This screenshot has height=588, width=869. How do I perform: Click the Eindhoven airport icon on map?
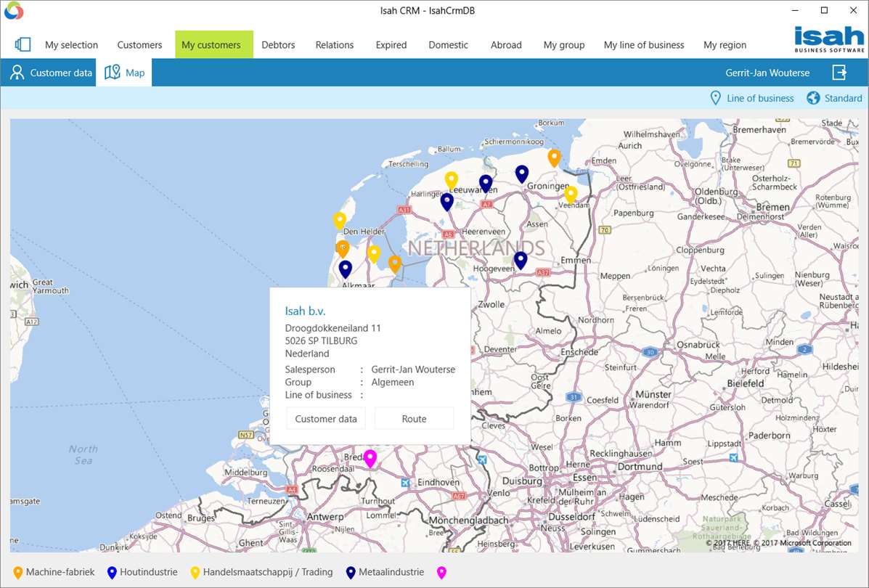coord(406,483)
